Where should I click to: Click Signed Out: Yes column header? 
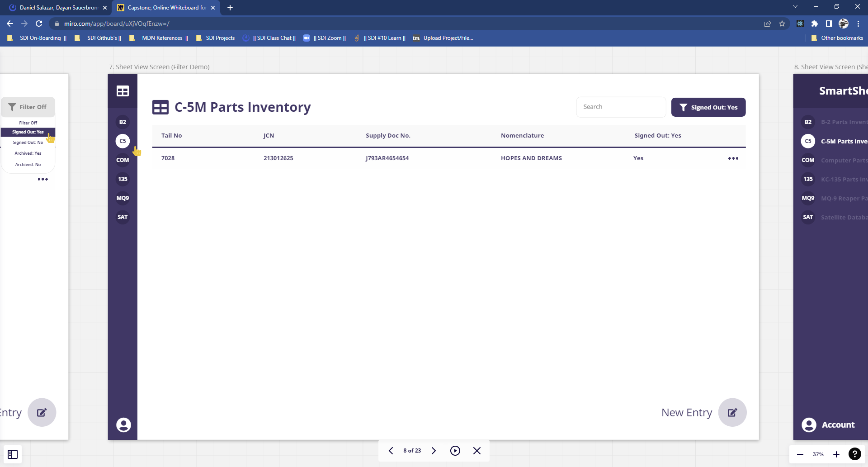(x=658, y=135)
